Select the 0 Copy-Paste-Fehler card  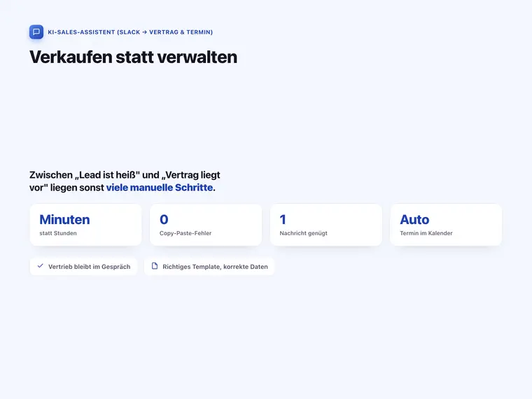tap(206, 225)
